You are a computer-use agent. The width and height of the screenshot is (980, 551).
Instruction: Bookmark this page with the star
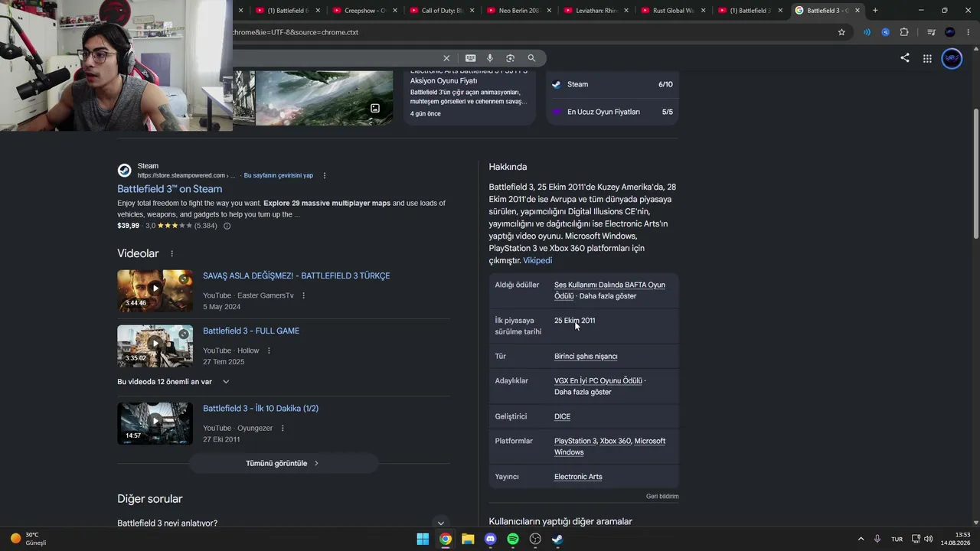tap(841, 32)
